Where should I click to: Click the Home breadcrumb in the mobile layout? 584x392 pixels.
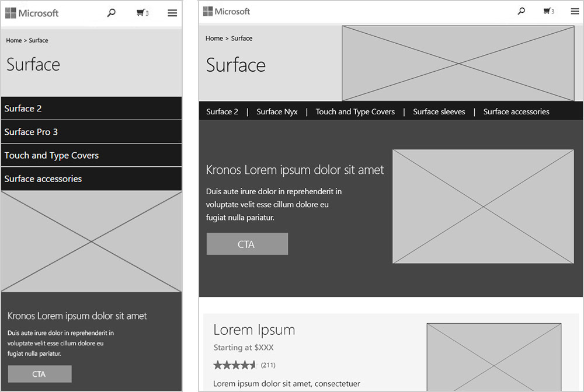[x=14, y=40]
